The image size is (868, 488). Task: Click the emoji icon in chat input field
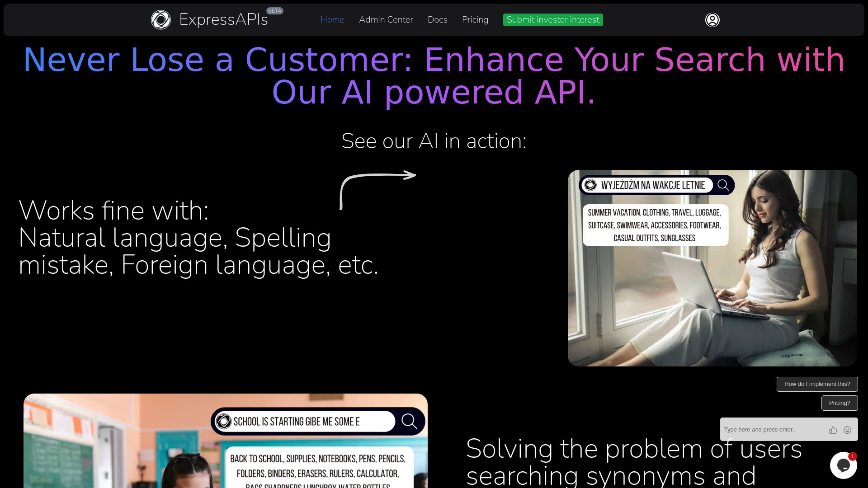coord(848,430)
